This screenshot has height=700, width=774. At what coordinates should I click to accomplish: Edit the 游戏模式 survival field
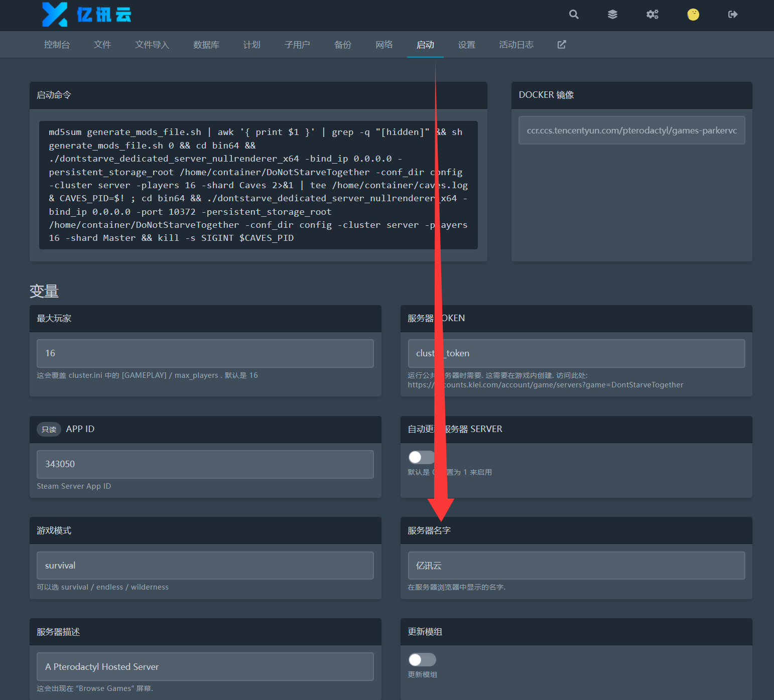pos(205,566)
